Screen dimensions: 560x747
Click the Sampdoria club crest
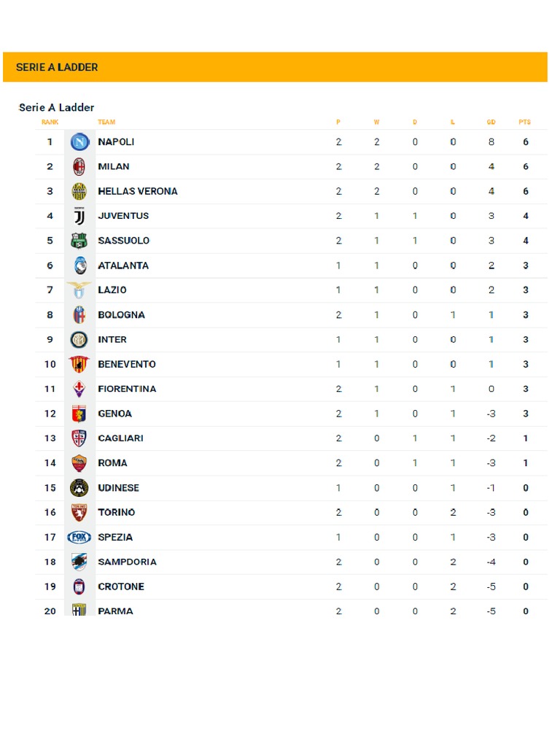click(79, 562)
